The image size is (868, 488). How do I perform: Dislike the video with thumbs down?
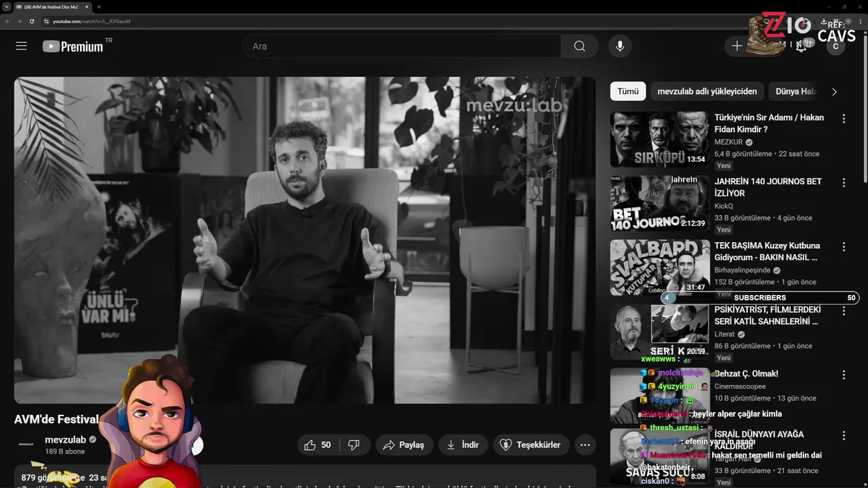pyautogui.click(x=354, y=445)
